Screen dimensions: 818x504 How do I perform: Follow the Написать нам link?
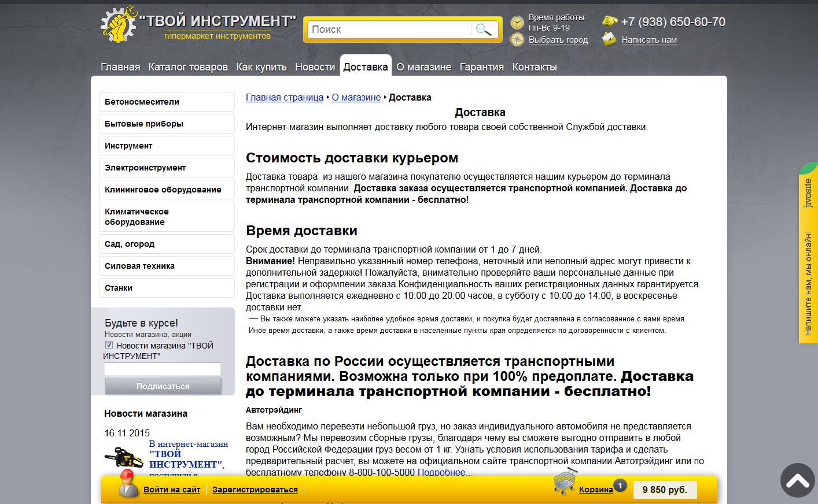tap(649, 40)
